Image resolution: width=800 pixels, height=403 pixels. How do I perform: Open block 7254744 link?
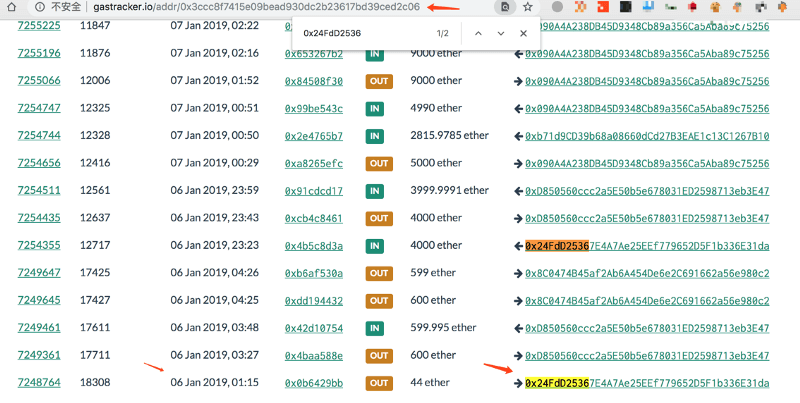(x=39, y=136)
